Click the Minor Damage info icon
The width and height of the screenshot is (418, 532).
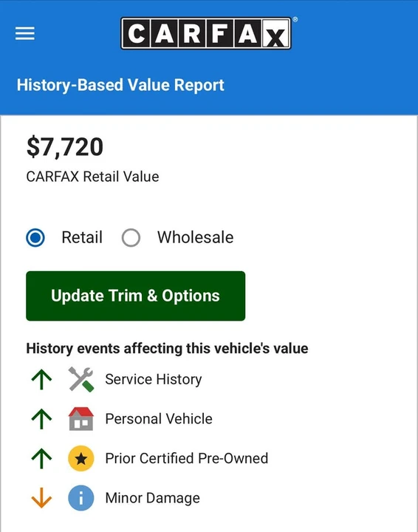click(x=81, y=498)
